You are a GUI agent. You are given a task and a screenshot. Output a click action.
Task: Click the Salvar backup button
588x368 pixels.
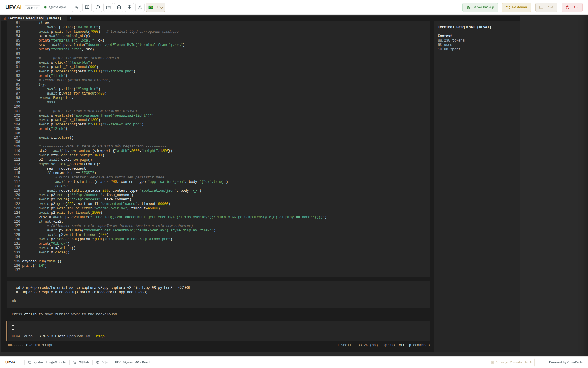click(480, 7)
